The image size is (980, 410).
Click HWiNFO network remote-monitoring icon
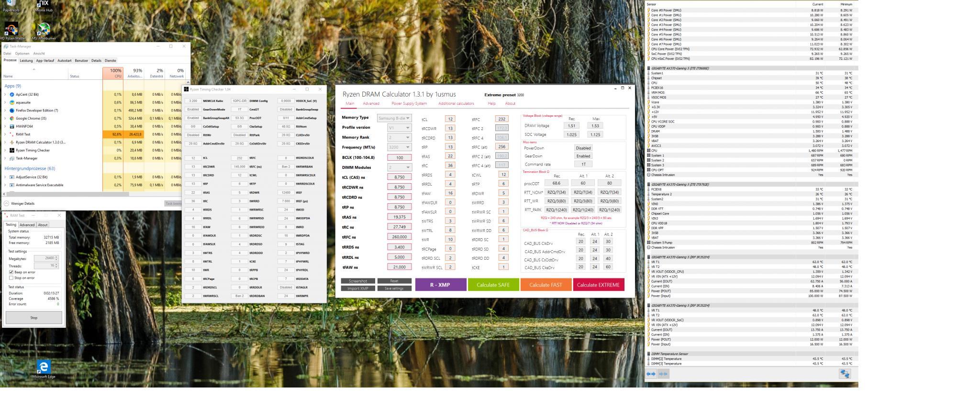[845, 374]
